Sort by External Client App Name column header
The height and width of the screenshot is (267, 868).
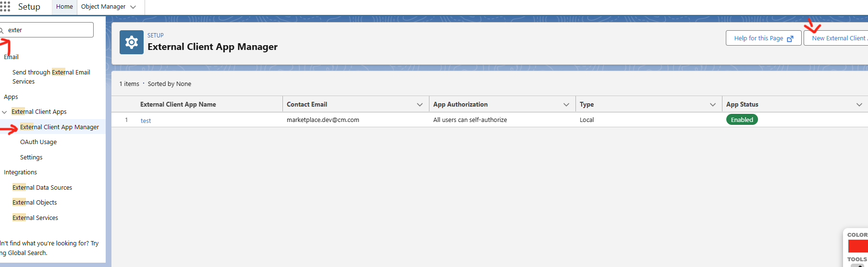point(178,105)
